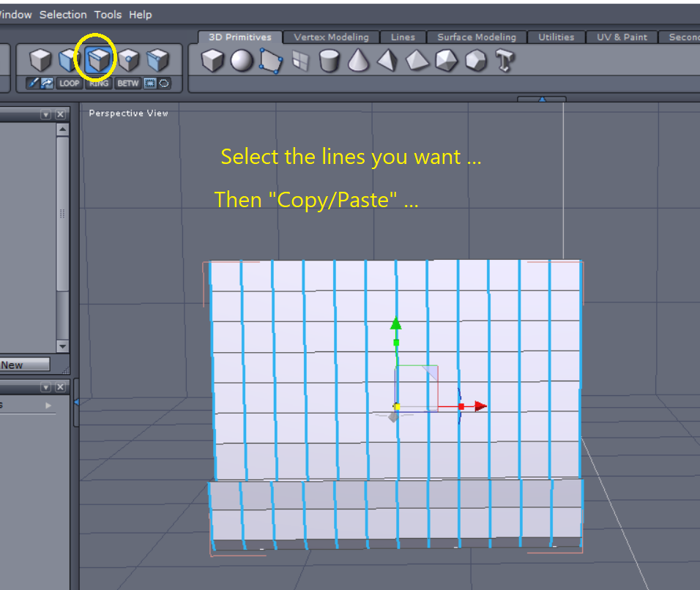700x590 pixels.
Task: Collapse the left panel with blue triangle
Action: [x=76, y=403]
